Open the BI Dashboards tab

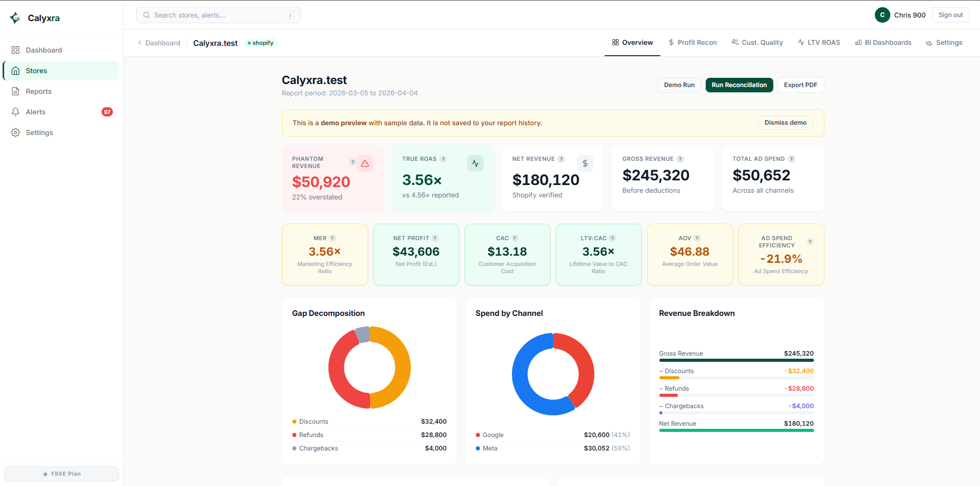click(883, 42)
